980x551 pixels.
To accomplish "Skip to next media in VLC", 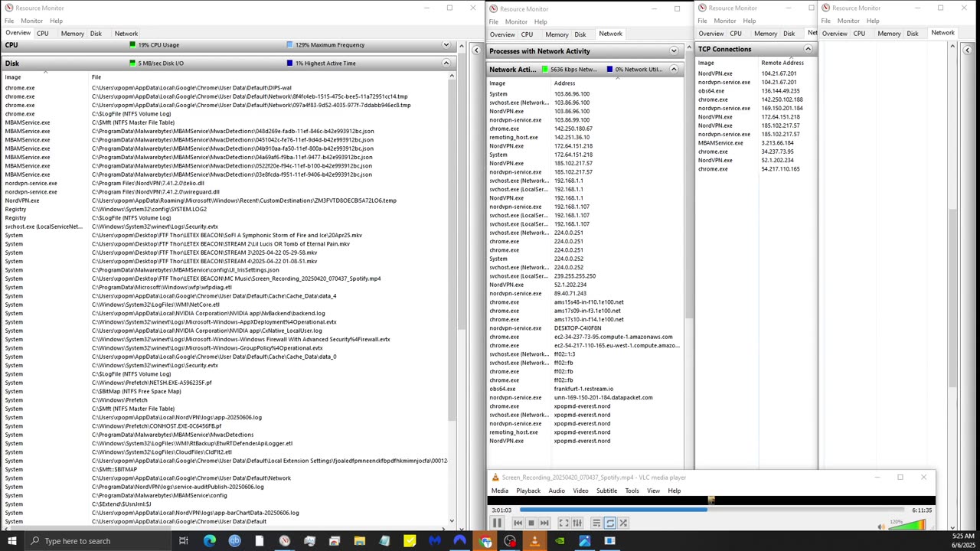I will [x=544, y=523].
